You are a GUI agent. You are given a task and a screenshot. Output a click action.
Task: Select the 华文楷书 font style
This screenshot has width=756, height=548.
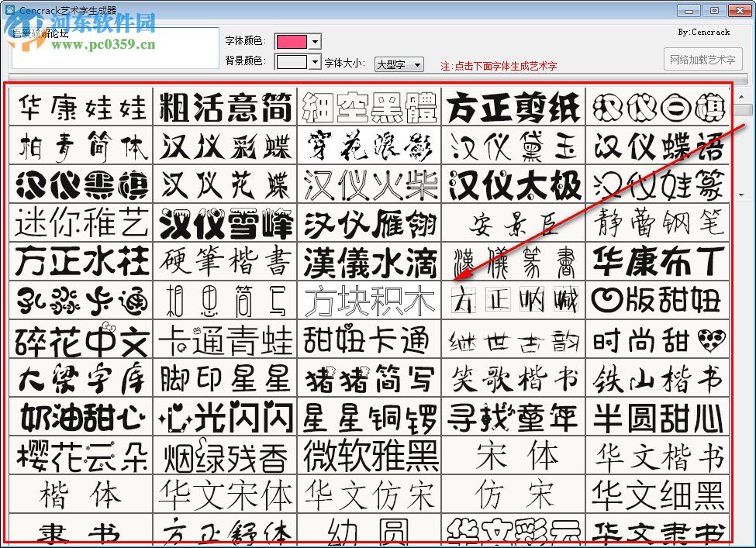coord(658,455)
